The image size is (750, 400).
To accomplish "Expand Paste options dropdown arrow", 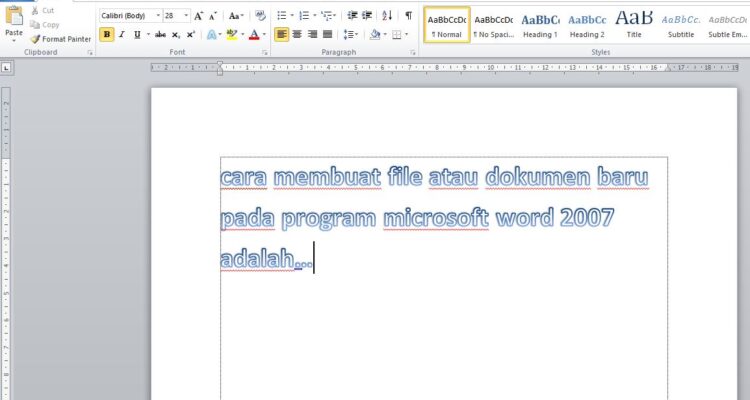I will tap(14, 41).
